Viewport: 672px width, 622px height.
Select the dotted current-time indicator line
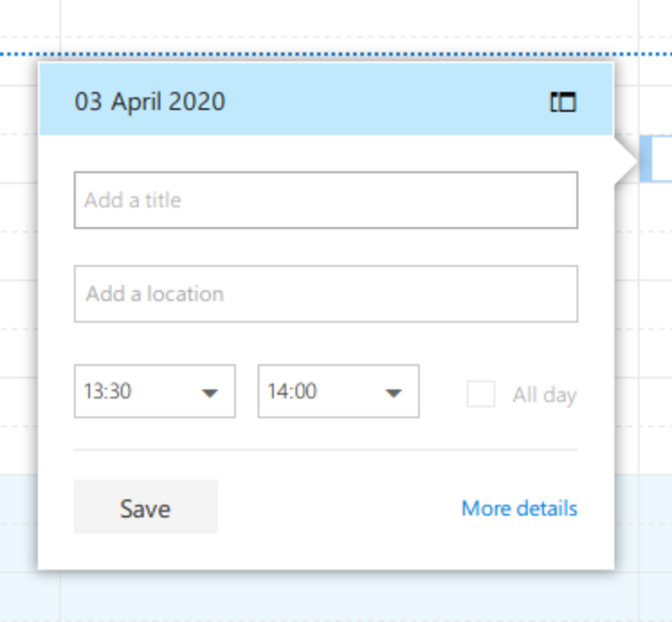[x=336, y=54]
